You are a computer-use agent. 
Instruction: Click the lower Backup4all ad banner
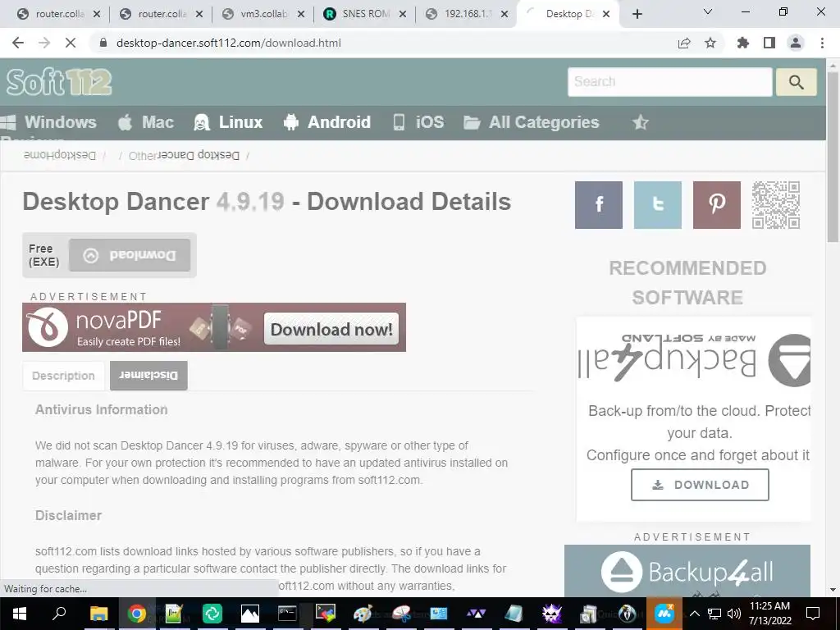click(x=687, y=571)
